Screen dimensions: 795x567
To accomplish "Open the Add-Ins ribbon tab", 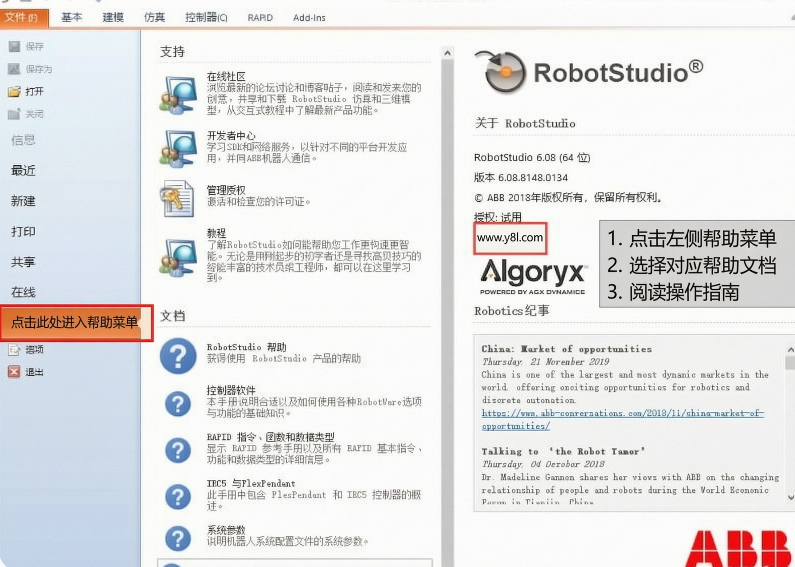I will point(309,18).
